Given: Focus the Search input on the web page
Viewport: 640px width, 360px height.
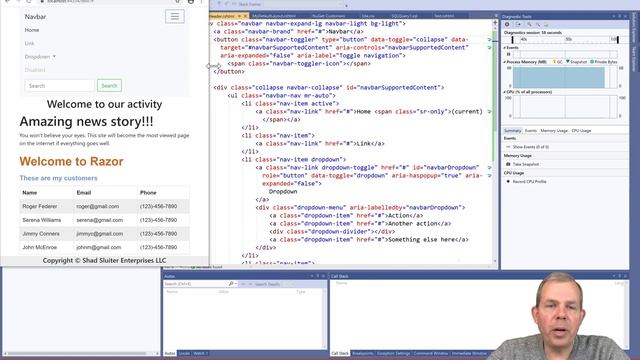Looking at the screenshot, I should tap(60, 86).
